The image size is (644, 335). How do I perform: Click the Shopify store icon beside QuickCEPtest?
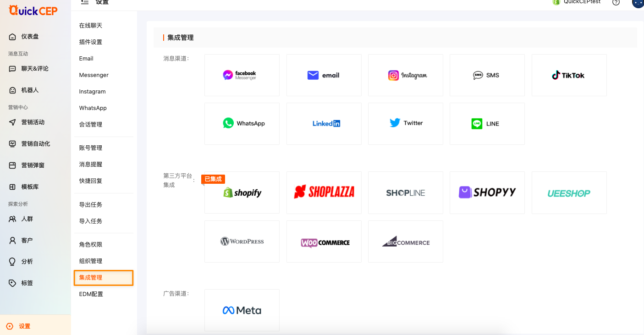(x=556, y=2)
